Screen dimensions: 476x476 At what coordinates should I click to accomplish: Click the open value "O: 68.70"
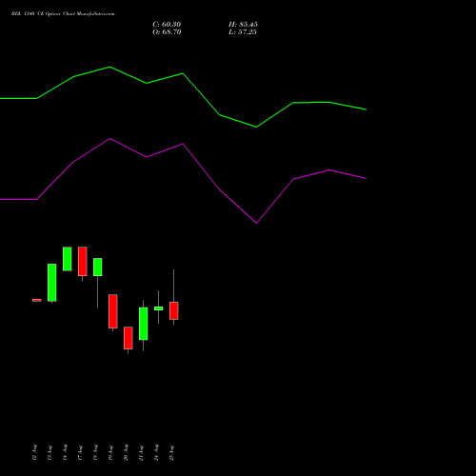coord(167,32)
